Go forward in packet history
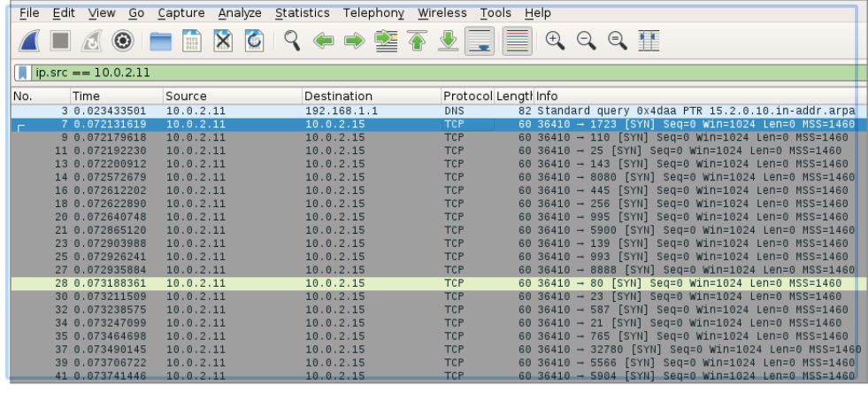 [354, 41]
